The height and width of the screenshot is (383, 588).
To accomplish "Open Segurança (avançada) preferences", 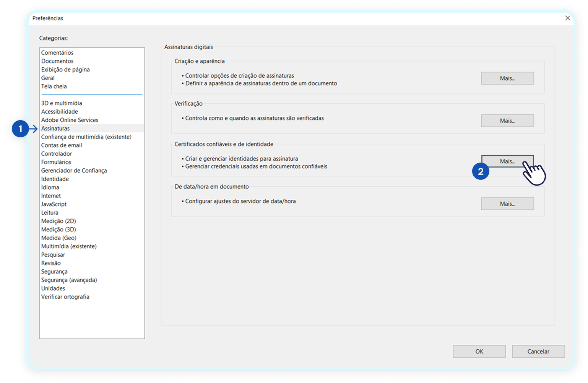I will (x=69, y=280).
